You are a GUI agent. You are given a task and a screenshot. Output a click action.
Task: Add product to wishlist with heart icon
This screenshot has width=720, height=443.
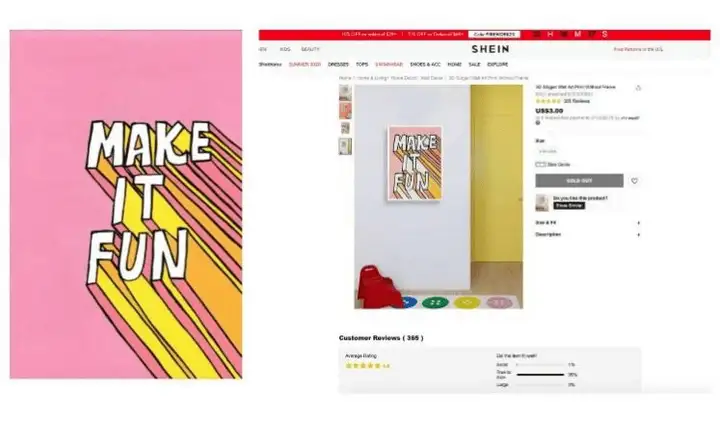(634, 181)
